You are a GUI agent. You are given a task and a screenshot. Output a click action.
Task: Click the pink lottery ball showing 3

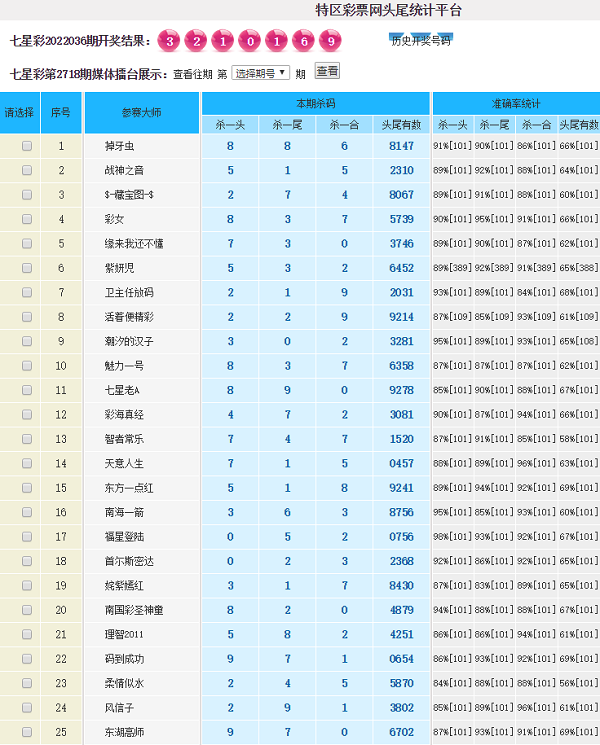pos(171,41)
